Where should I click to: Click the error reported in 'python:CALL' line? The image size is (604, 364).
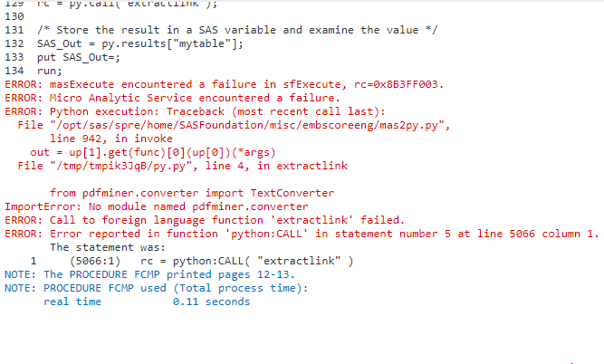[301, 234]
